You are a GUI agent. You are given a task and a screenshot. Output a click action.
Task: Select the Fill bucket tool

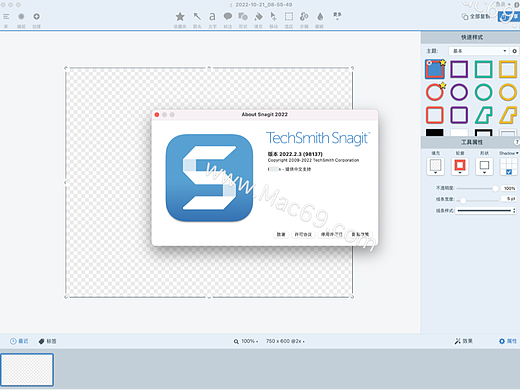(258, 16)
